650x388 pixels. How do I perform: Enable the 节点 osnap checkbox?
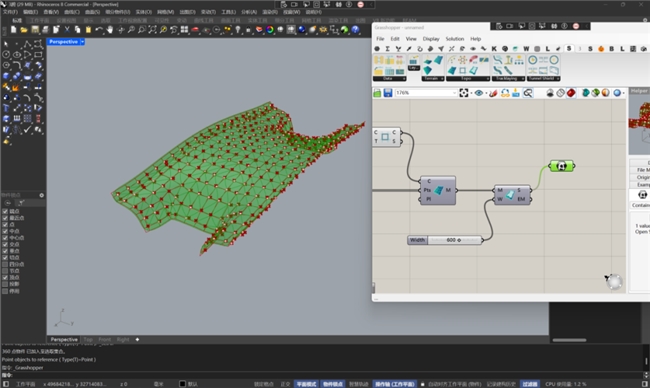pos(5,271)
